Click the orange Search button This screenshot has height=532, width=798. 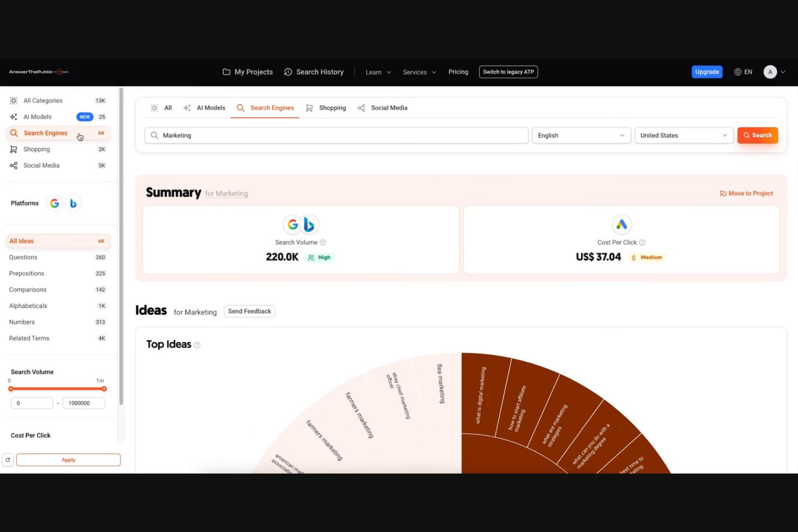click(758, 135)
